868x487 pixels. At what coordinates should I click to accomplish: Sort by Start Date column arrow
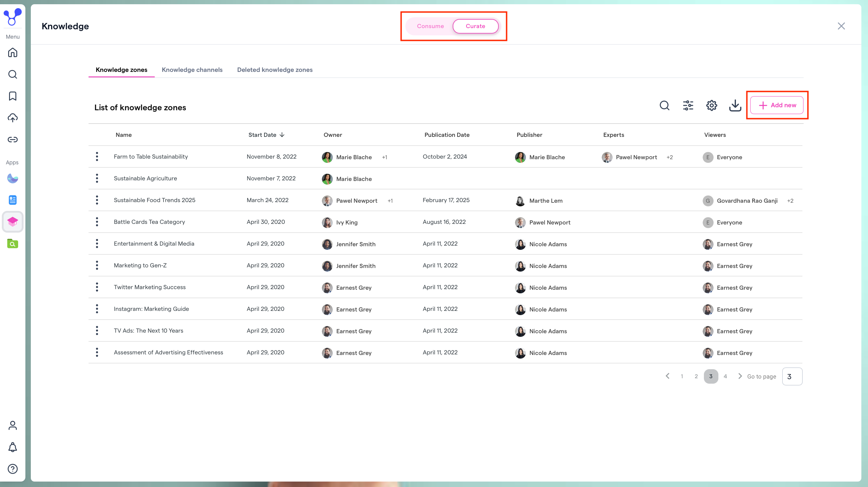click(282, 135)
